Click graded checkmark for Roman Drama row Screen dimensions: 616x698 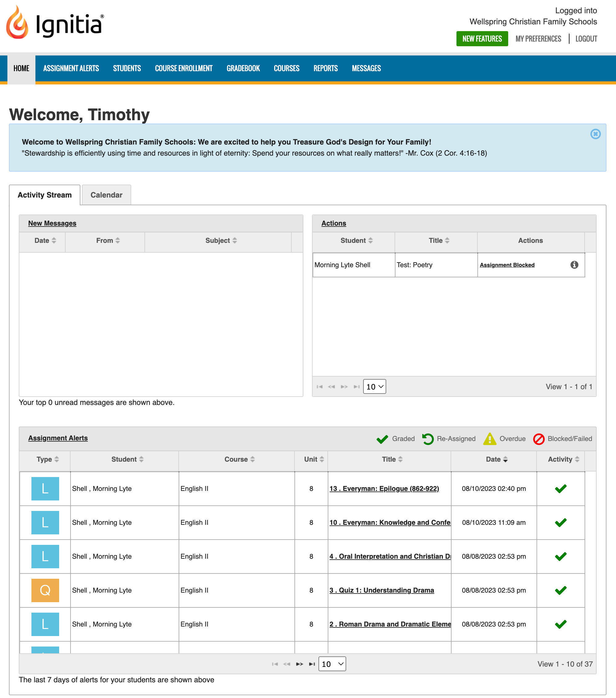[560, 624]
